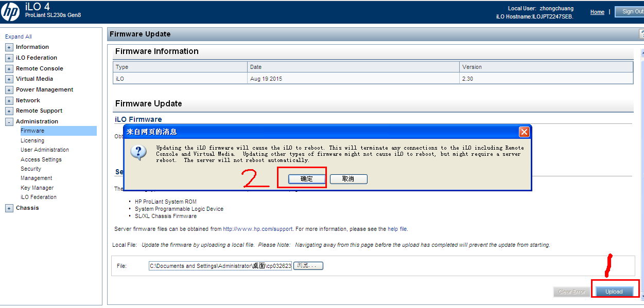Select Remote Console in the navigation tree

tap(40, 68)
